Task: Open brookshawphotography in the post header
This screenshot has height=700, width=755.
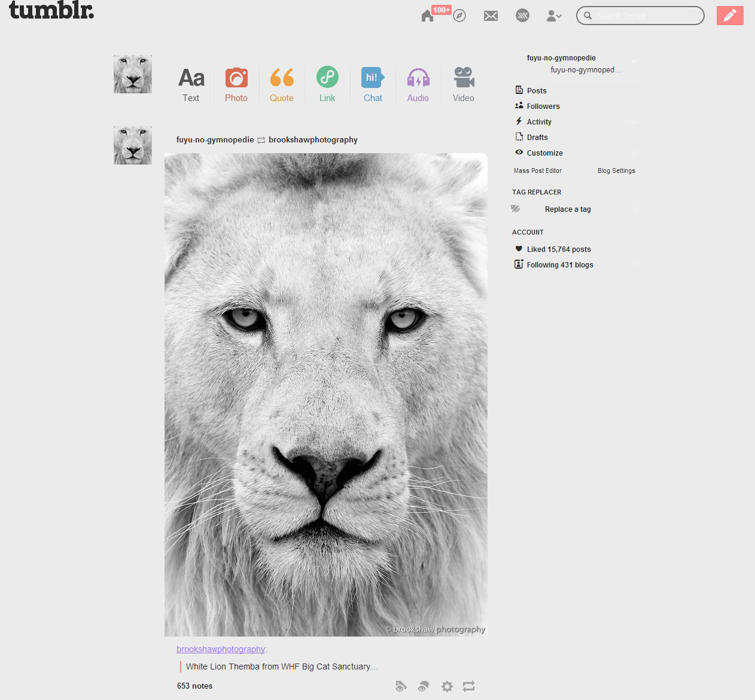Action: [313, 139]
